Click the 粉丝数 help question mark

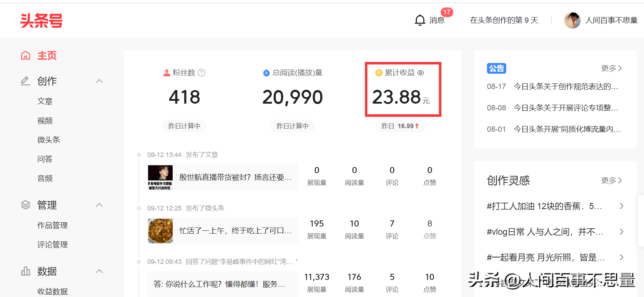tap(201, 73)
